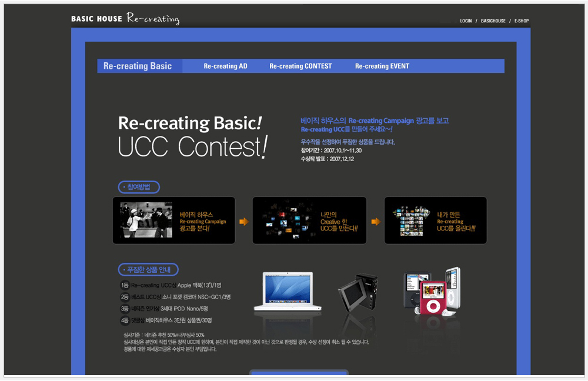Screen dimensions: 588x381
Task: Open the Re-creating CONTEST menu item
Action: [300, 66]
